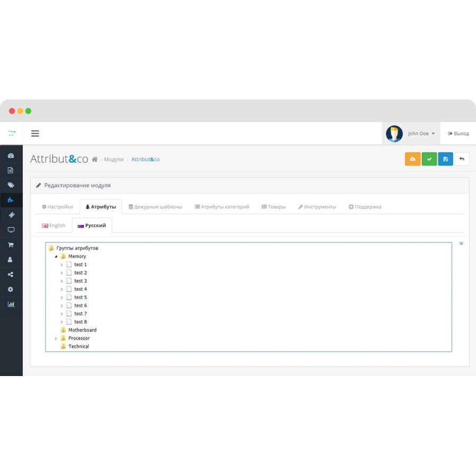Switch to the Товары tab
476x476 pixels.
pyautogui.click(x=273, y=207)
